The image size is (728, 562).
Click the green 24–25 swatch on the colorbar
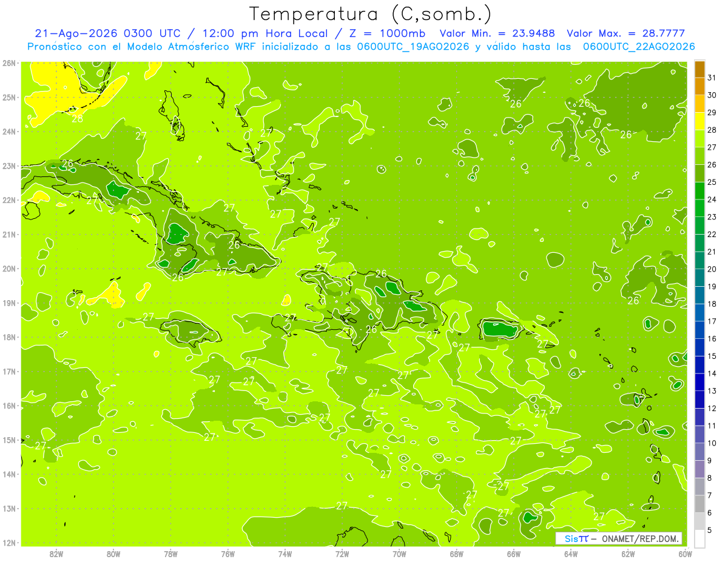[699, 191]
